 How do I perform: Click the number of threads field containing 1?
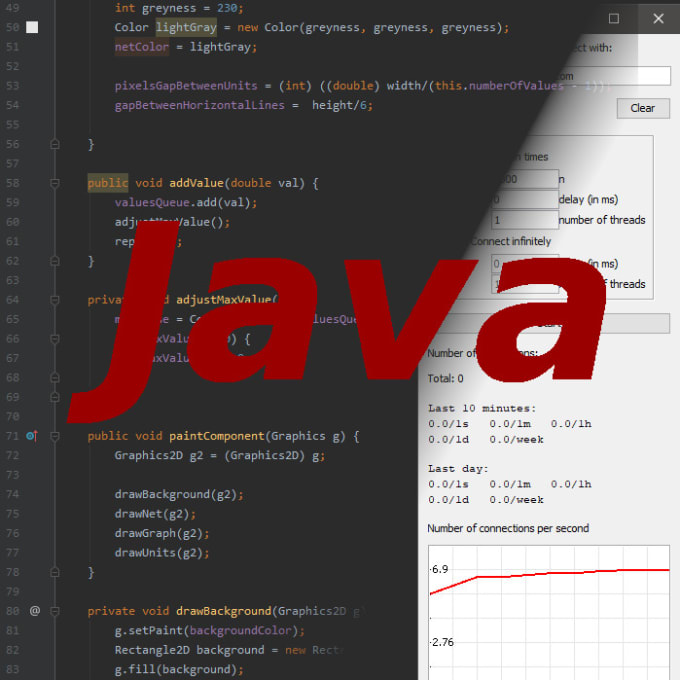pyautogui.click(x=525, y=220)
